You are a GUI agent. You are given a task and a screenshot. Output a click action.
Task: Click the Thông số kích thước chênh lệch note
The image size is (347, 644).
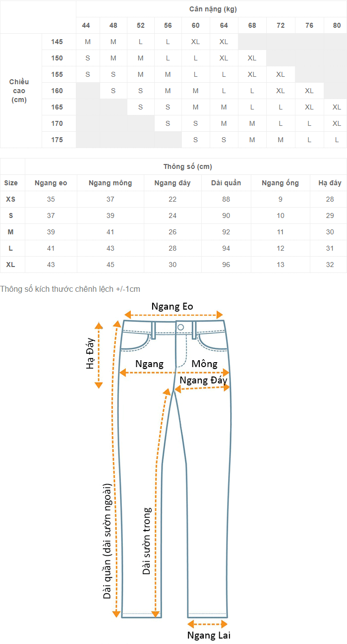point(70,289)
